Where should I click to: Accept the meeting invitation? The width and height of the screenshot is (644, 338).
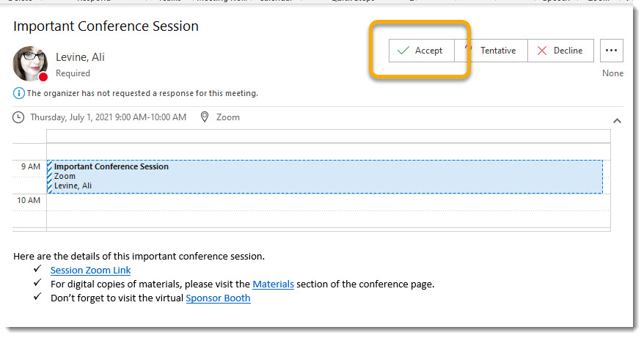coord(422,51)
